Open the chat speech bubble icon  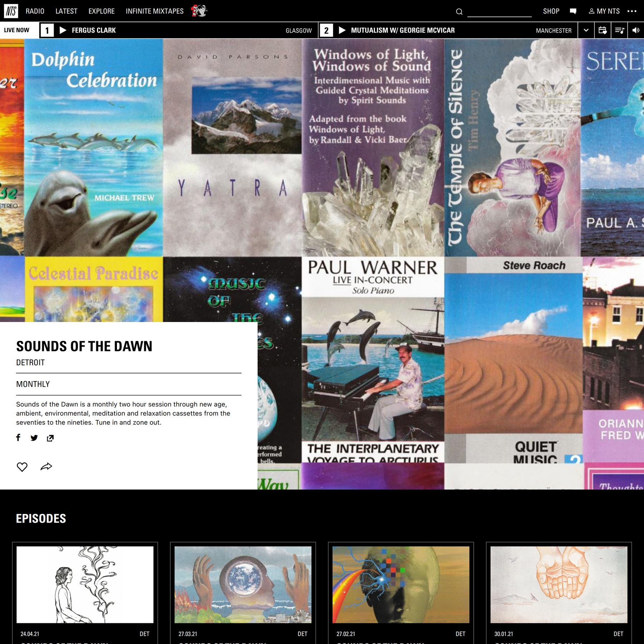(x=573, y=11)
